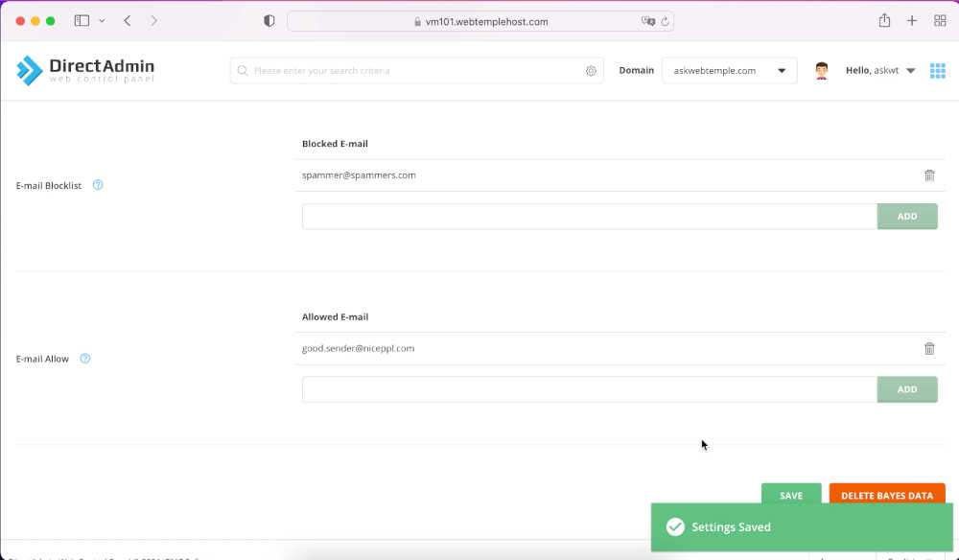Open the apps grid menu

(x=938, y=71)
